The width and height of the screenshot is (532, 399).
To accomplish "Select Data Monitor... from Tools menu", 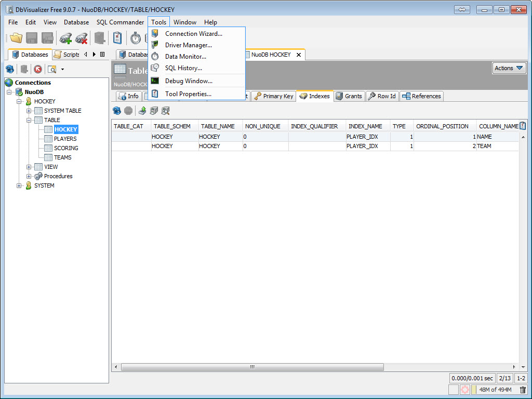I will click(x=196, y=57).
